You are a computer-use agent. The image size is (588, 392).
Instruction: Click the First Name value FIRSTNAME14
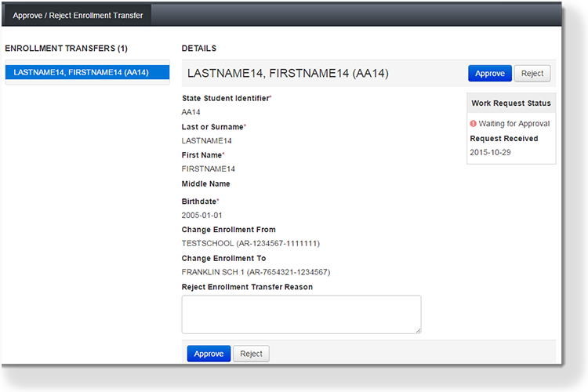point(209,169)
